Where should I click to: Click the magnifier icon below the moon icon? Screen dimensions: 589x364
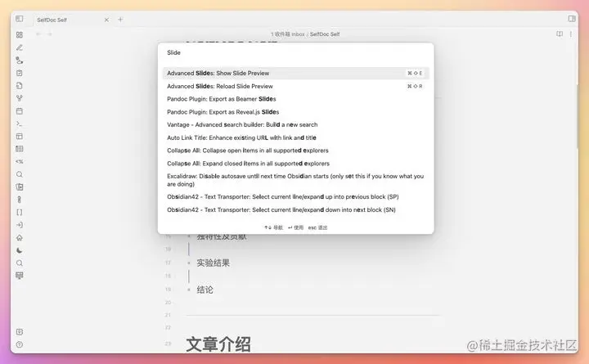click(x=20, y=263)
